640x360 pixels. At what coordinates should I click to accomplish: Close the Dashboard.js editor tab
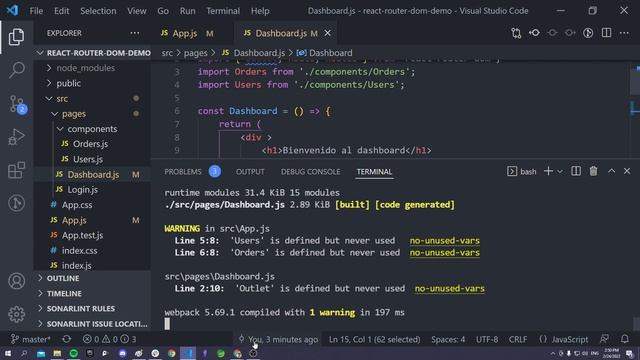(x=327, y=33)
